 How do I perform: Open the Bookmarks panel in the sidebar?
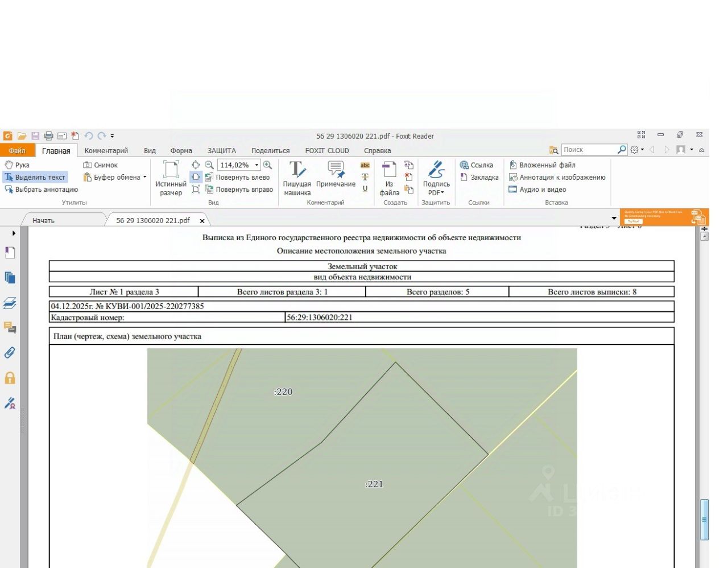10,252
